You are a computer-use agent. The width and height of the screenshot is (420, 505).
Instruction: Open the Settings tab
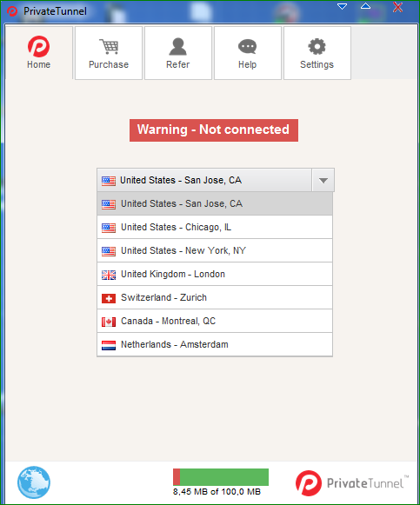pyautogui.click(x=317, y=53)
